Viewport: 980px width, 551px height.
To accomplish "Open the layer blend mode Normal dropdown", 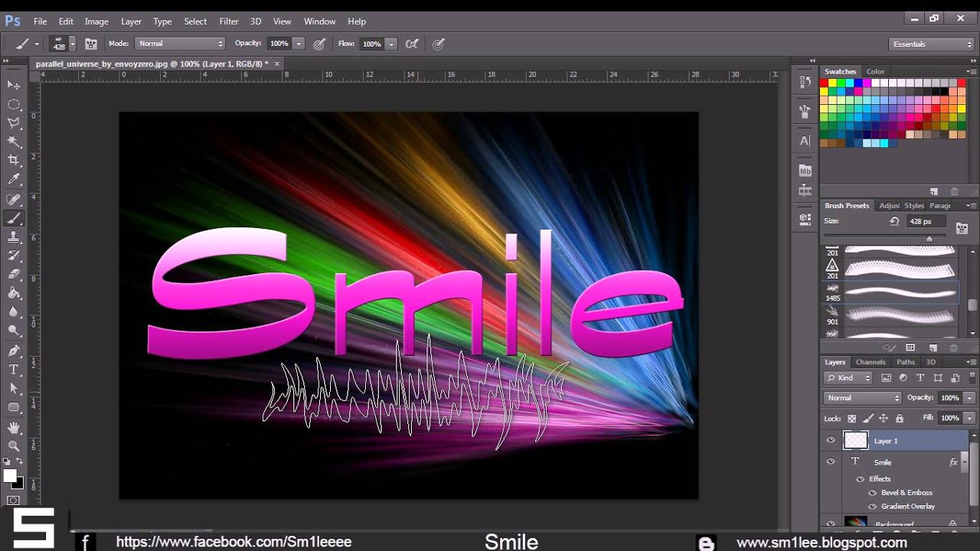I will (863, 398).
